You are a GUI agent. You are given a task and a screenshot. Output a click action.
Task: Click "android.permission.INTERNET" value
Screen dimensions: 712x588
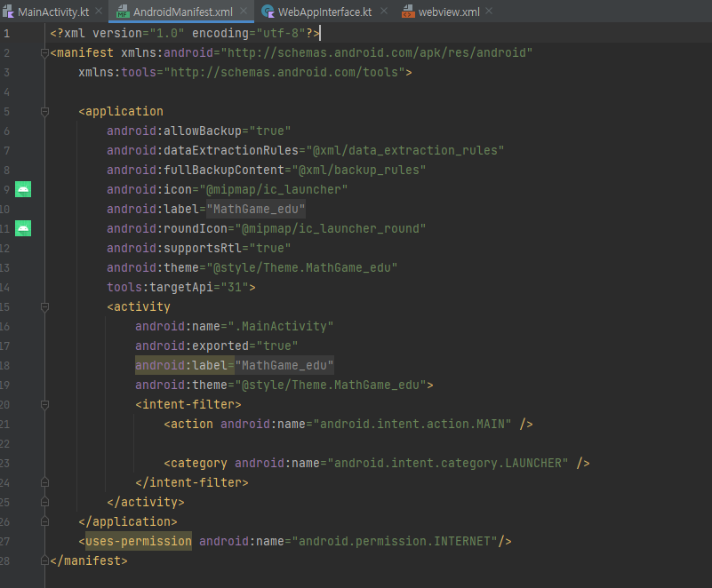coord(394,541)
